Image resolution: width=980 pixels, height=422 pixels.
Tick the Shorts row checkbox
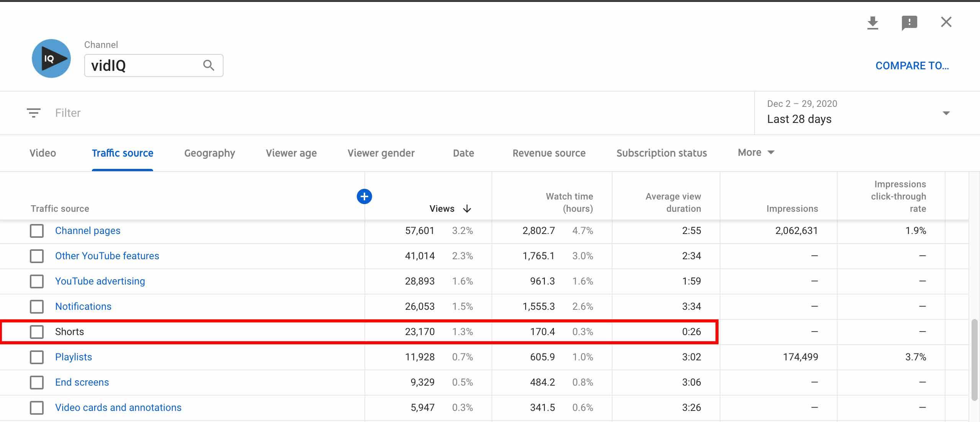click(37, 332)
